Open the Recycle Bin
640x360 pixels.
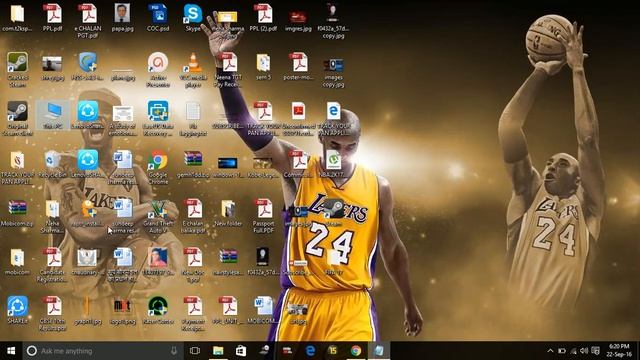tap(53, 164)
